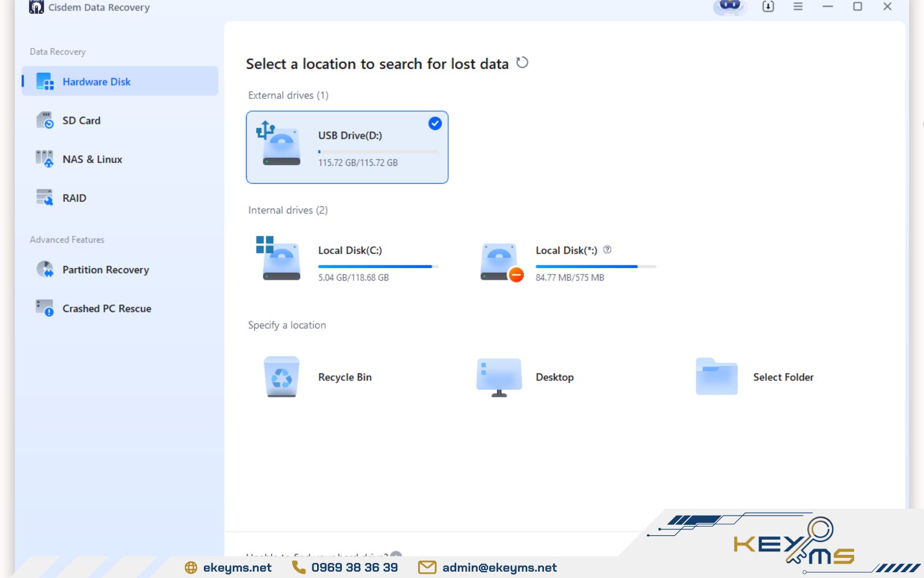Image resolution: width=924 pixels, height=578 pixels.
Task: Click the Select Folder icon
Action: coord(717,377)
